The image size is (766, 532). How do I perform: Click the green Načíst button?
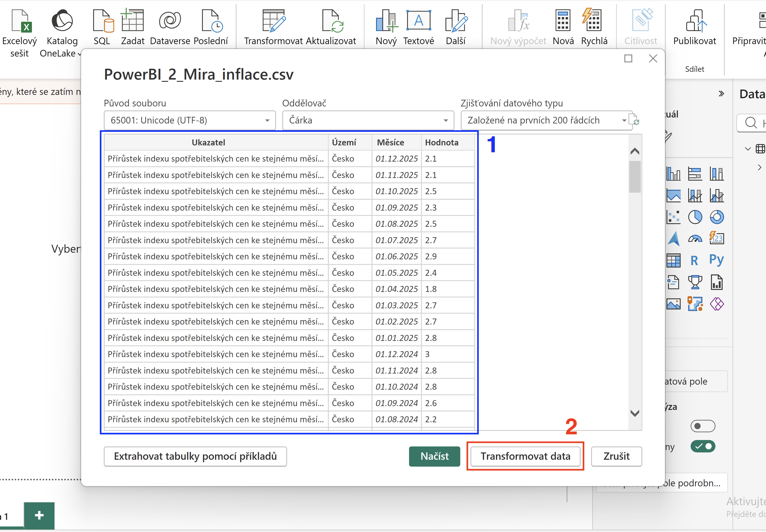click(434, 456)
